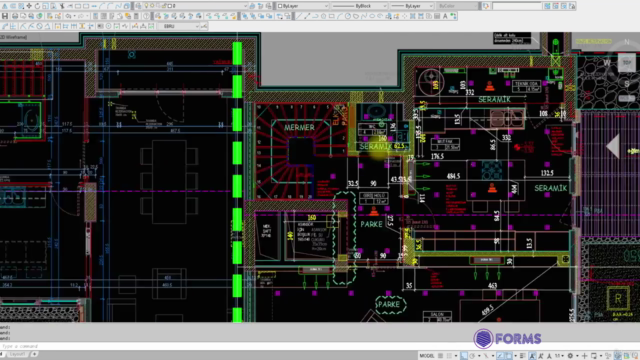
Task: Select the Rectangle draw tool
Action: tap(331, 16)
